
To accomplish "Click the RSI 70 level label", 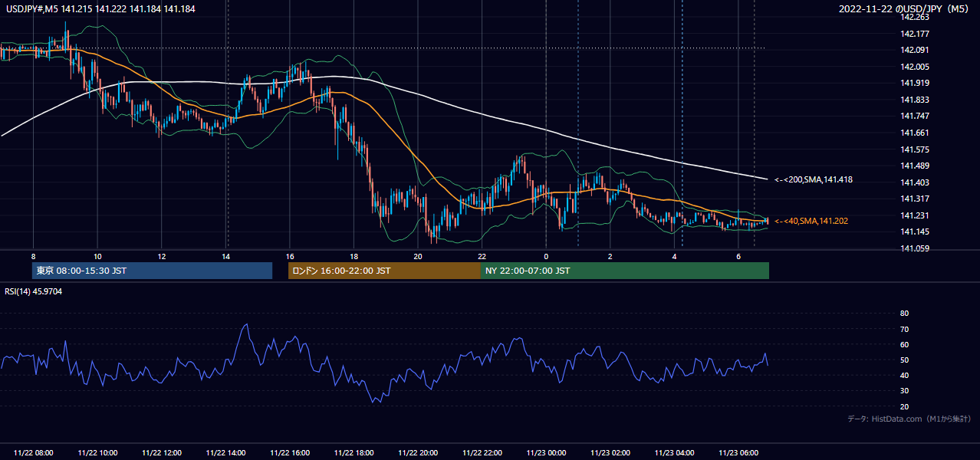I will click(904, 329).
